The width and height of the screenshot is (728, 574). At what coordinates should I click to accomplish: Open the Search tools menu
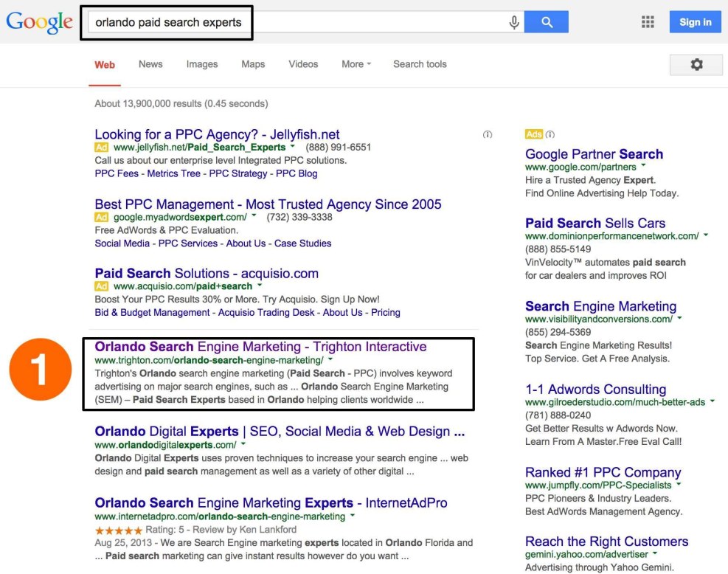coord(420,64)
